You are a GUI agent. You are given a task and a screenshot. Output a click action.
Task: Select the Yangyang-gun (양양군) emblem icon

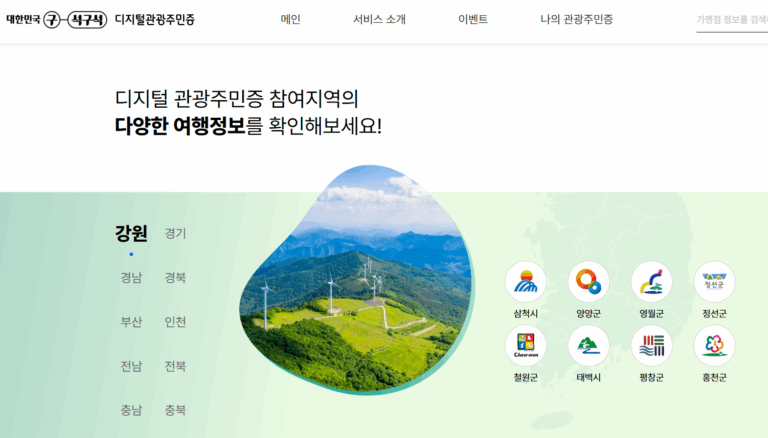click(588, 282)
